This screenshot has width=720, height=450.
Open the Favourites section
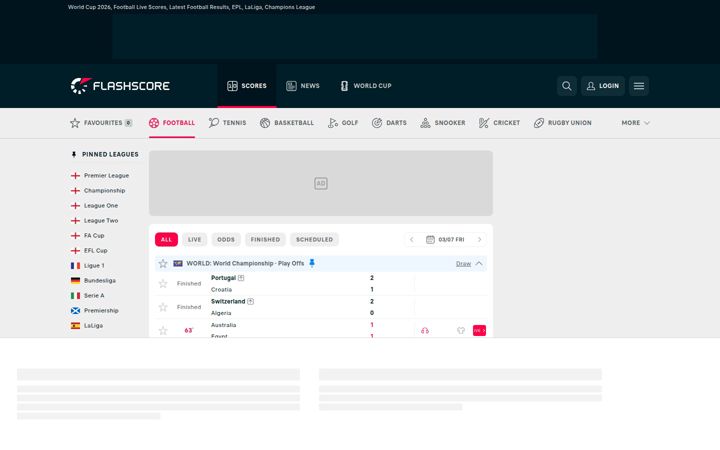(101, 123)
